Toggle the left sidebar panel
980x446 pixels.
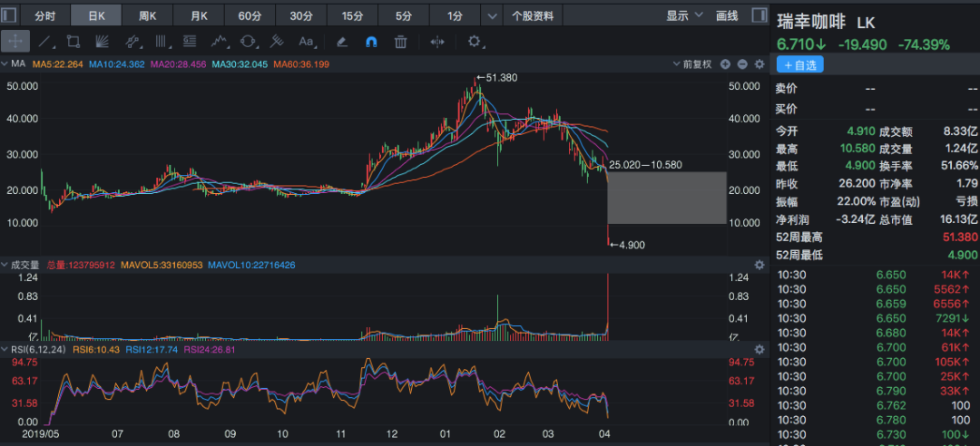point(9,15)
